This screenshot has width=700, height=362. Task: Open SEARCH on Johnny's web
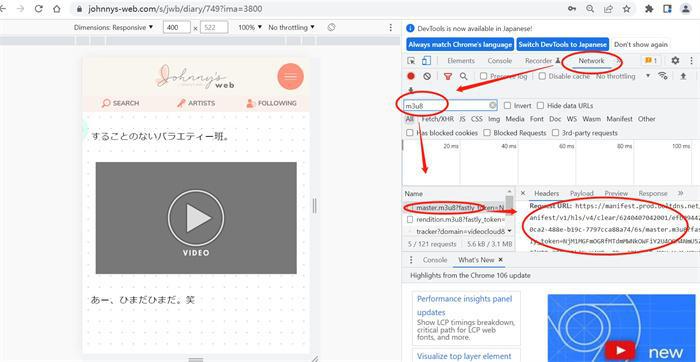pyautogui.click(x=121, y=104)
